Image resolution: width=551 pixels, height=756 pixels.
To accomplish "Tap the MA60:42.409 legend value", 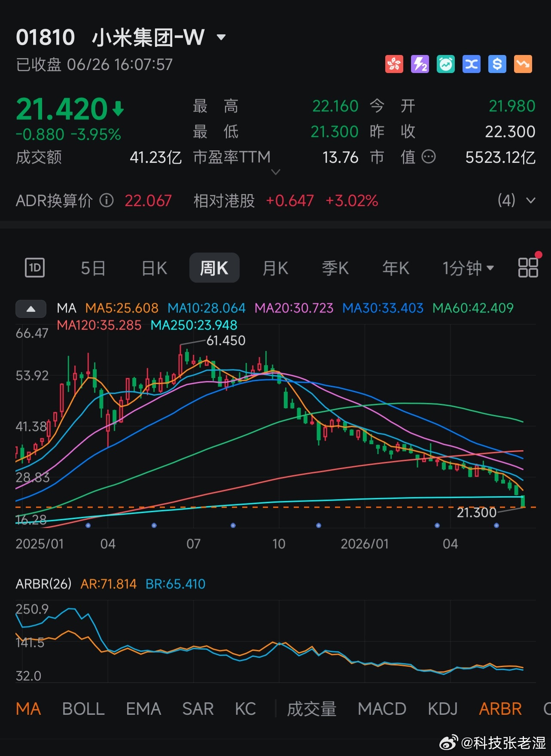I will coord(473,308).
